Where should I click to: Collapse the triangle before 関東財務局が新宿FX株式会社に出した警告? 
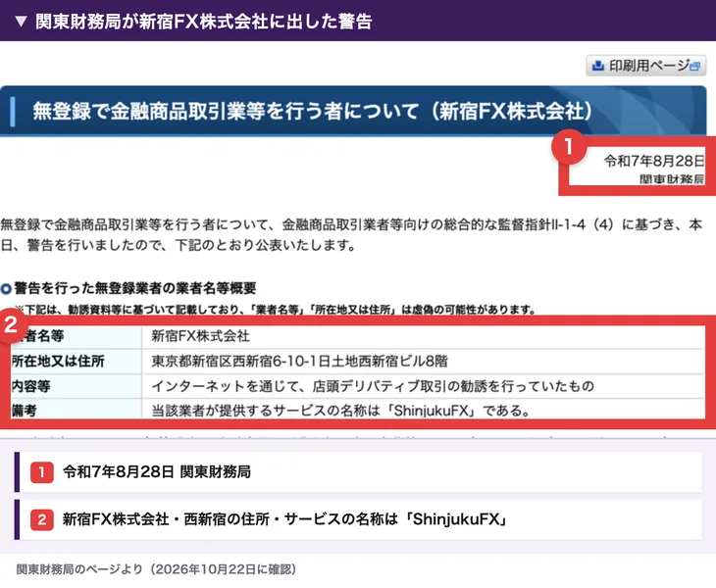pos(21,22)
